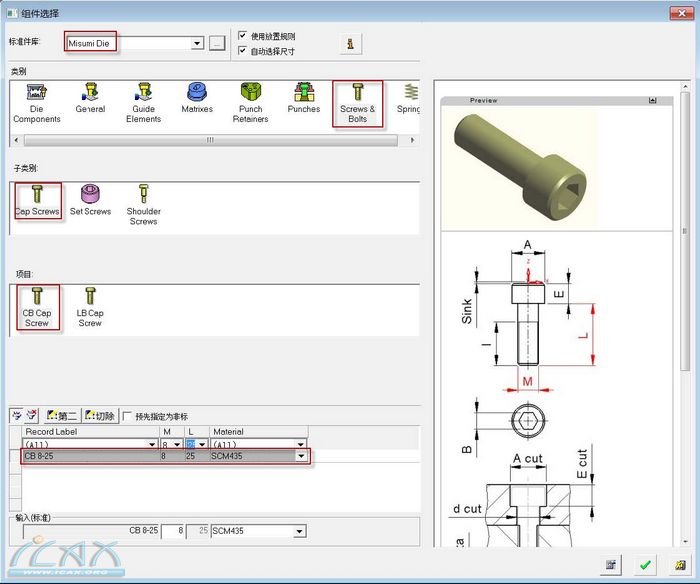Viewport: 700px width, 584px height.
Task: Select the Set Screws subcategory
Action: (x=90, y=198)
